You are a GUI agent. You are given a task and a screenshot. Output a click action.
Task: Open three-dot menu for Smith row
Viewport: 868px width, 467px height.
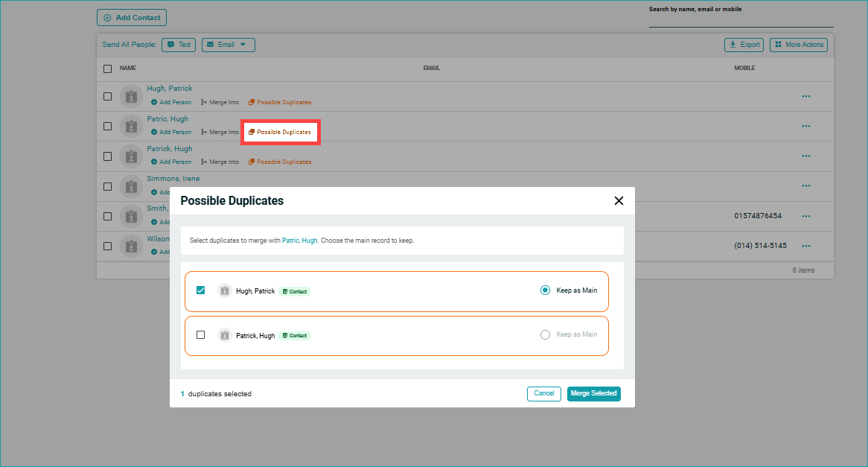tap(805, 216)
